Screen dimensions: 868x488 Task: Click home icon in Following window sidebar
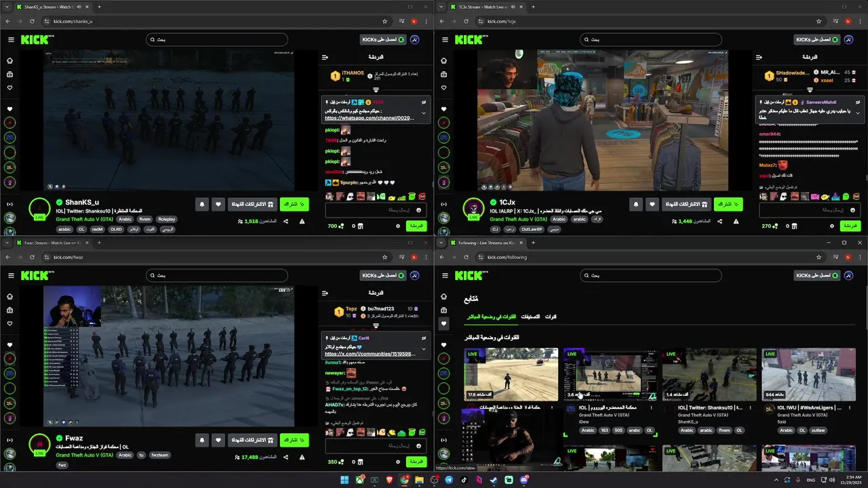pos(443,296)
